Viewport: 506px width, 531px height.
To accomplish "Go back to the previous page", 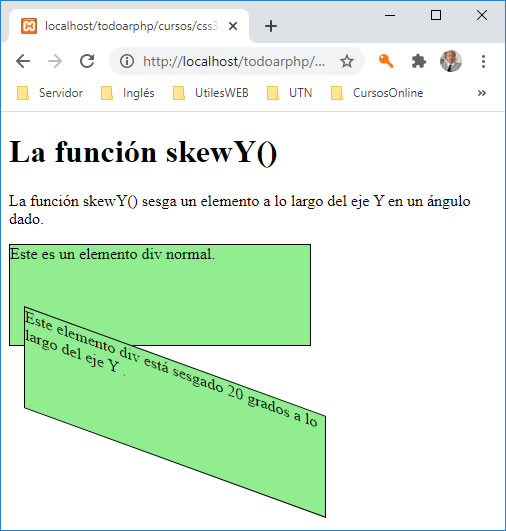I will [23, 61].
